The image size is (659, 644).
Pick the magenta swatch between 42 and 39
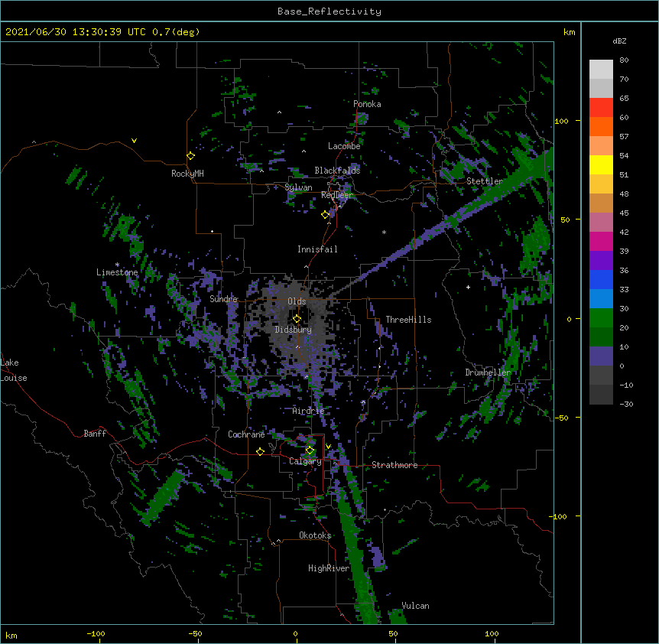(x=601, y=242)
